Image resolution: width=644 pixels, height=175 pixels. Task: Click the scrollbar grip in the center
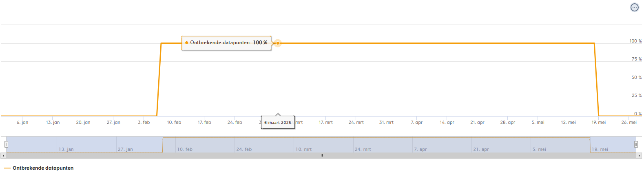click(321, 156)
